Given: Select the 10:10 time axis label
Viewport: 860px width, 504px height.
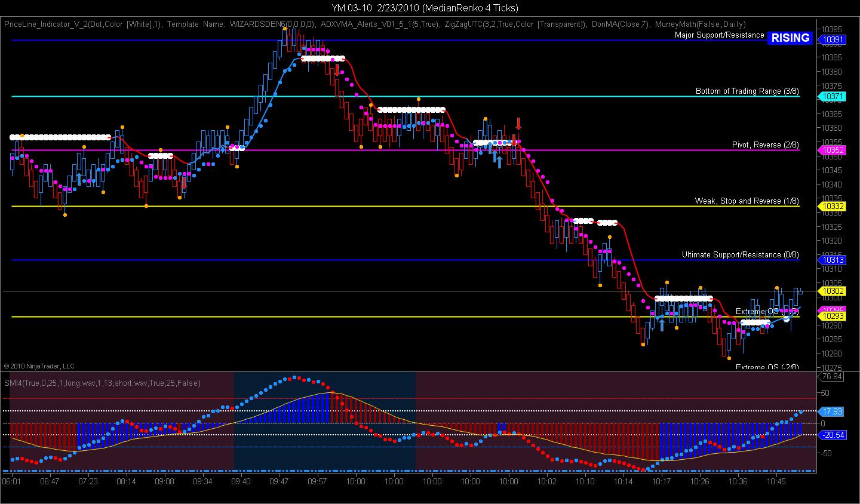Looking at the screenshot, I should click(585, 481).
